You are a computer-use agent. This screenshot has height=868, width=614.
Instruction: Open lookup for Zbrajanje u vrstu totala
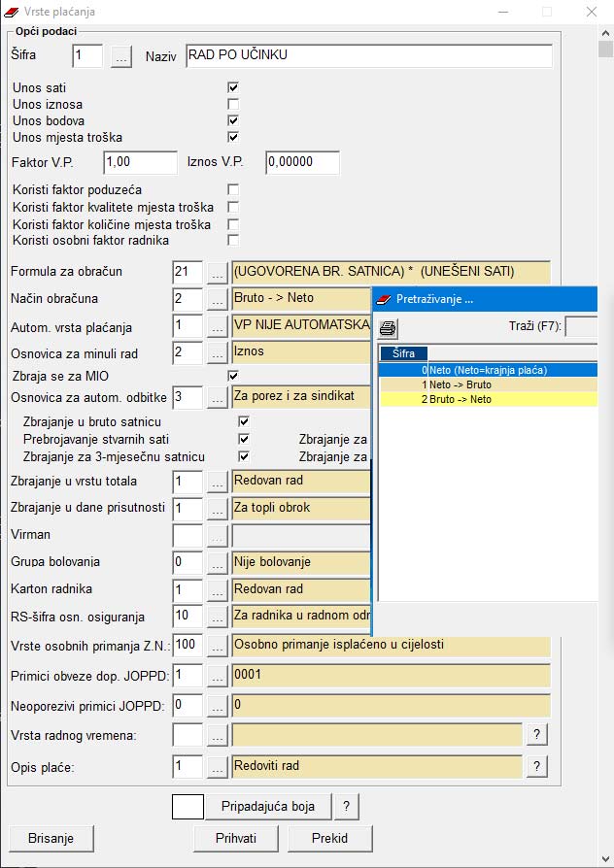click(218, 483)
